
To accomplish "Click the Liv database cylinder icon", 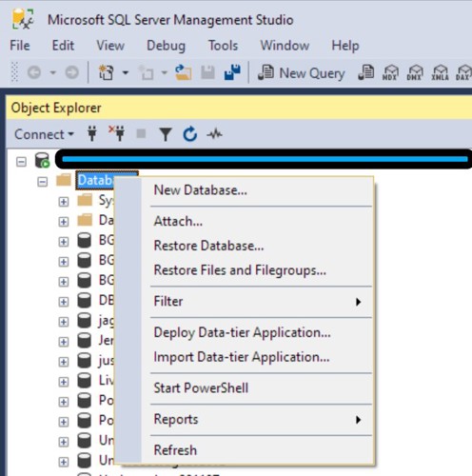I will pyautogui.click(x=85, y=380).
